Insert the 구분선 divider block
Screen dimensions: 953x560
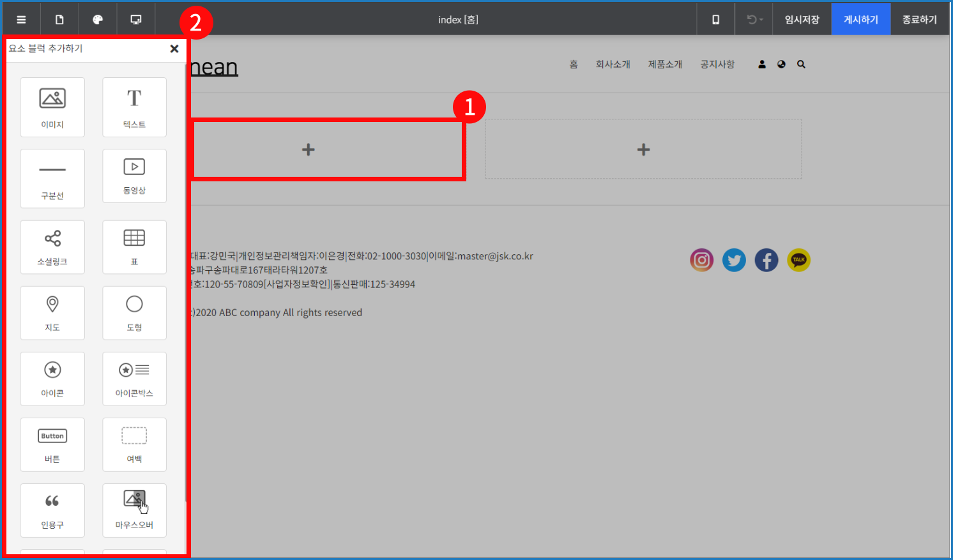click(x=52, y=178)
